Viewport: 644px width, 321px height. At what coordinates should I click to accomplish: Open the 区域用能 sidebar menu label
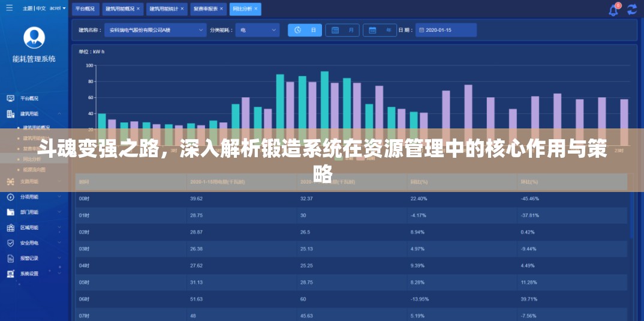coord(29,228)
